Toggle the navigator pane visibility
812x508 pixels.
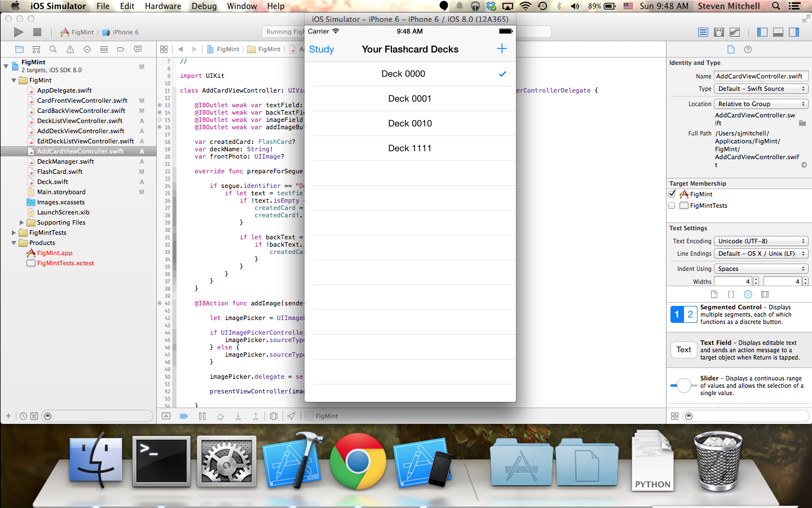(762, 32)
